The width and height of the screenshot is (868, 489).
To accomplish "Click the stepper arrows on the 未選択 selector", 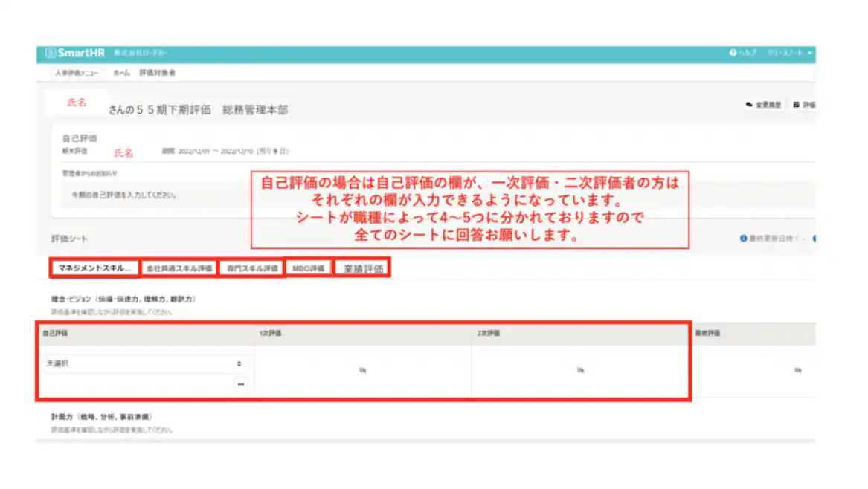I will pyautogui.click(x=239, y=366).
